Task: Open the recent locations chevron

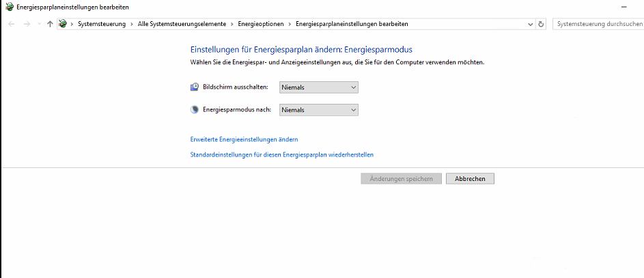Action: pyautogui.click(x=39, y=24)
